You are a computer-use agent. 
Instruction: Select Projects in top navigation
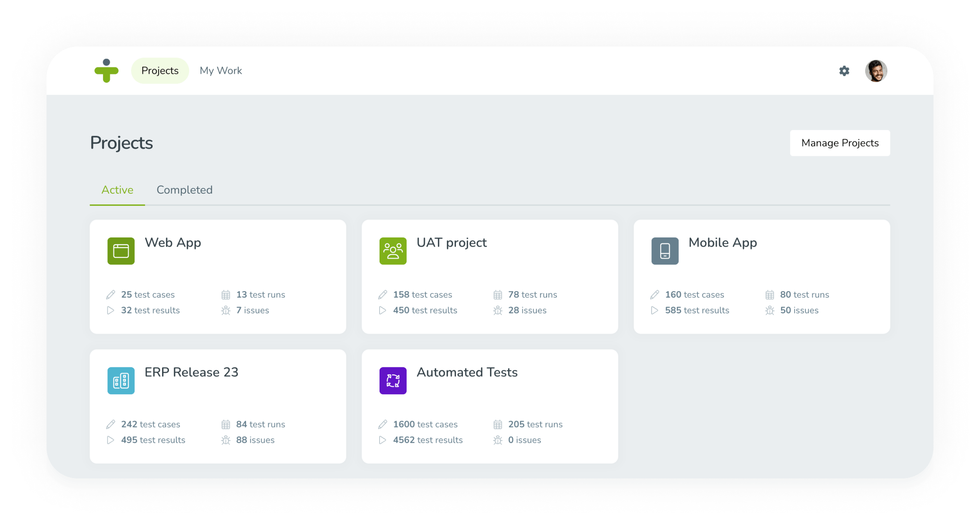[x=160, y=71]
